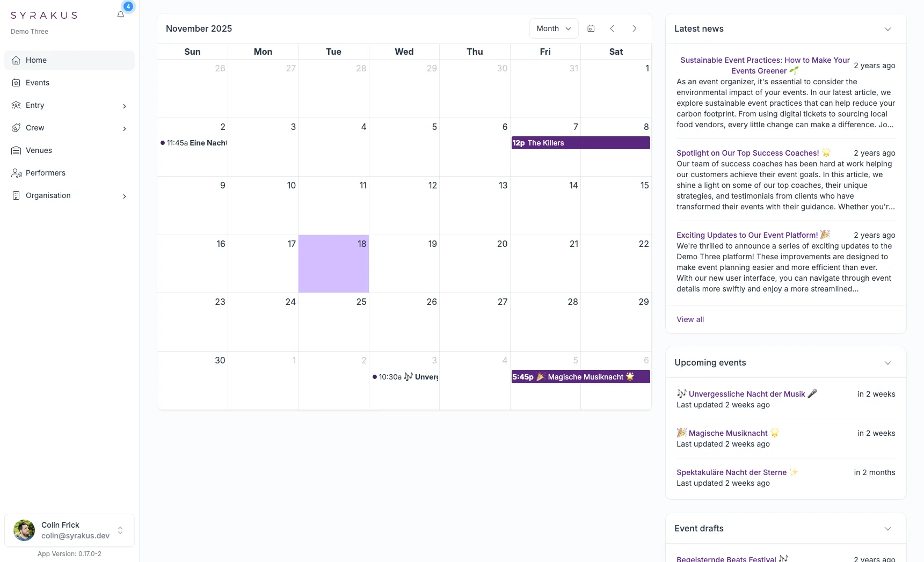Open The Killers calendar event
Image resolution: width=924 pixels, height=562 pixels.
pos(580,143)
